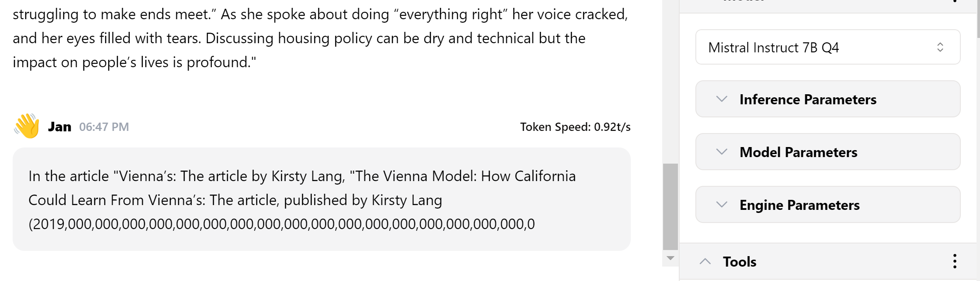
Task: Click the waving hand Jan avatar
Action: click(27, 126)
